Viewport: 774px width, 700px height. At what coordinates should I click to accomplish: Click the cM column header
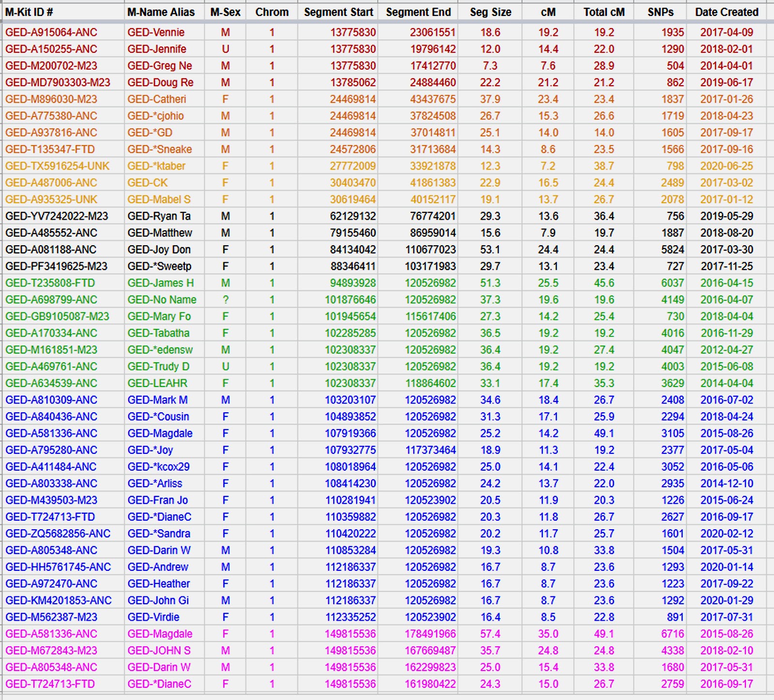click(x=548, y=12)
